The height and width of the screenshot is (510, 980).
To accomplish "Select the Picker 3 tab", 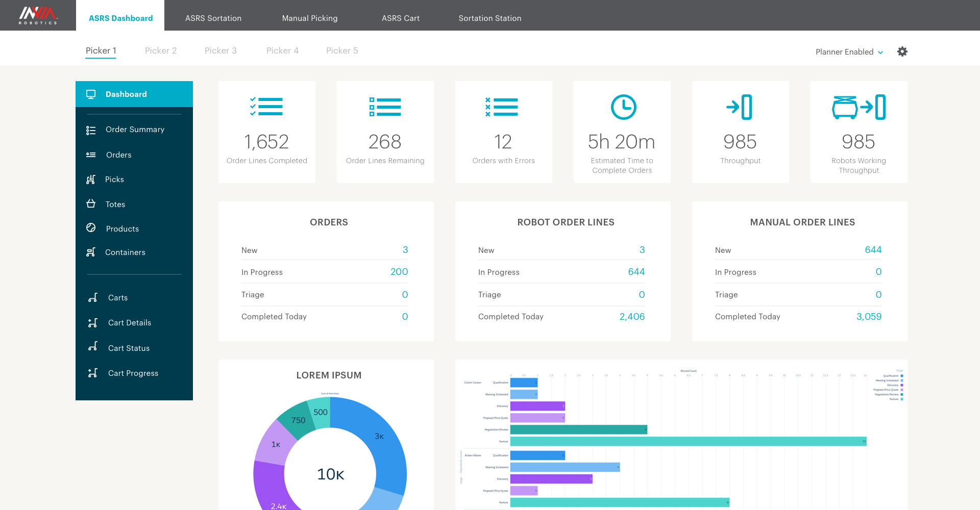I will pos(220,50).
